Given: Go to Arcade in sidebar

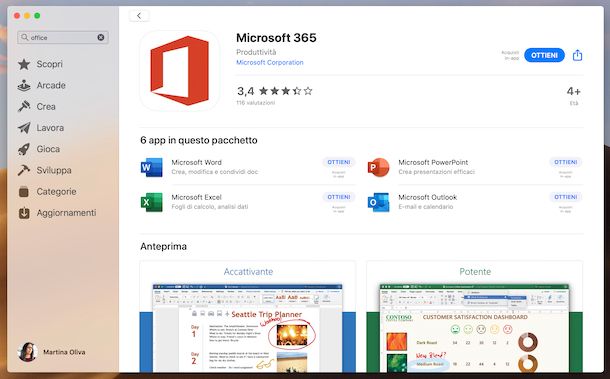Looking at the screenshot, I should click(x=51, y=85).
